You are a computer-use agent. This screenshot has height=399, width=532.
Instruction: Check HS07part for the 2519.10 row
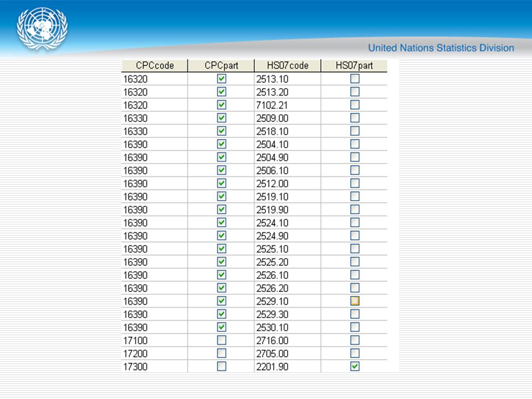click(x=355, y=196)
